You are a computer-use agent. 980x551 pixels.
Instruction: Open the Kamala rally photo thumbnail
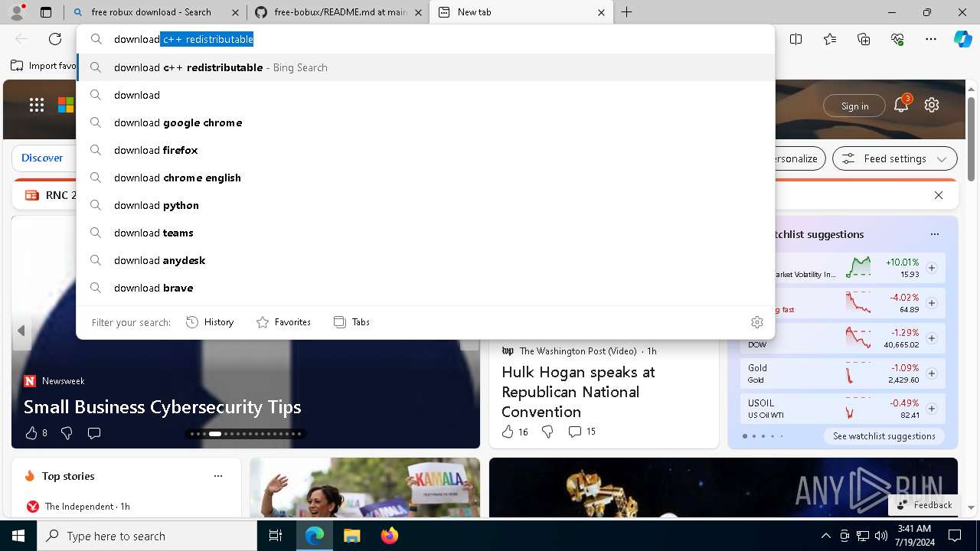click(x=364, y=487)
